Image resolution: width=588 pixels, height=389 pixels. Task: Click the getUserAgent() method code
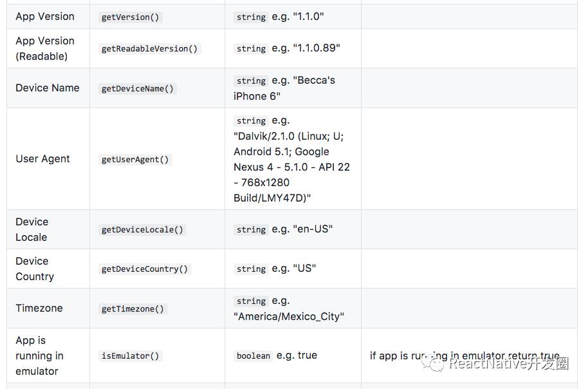135,160
